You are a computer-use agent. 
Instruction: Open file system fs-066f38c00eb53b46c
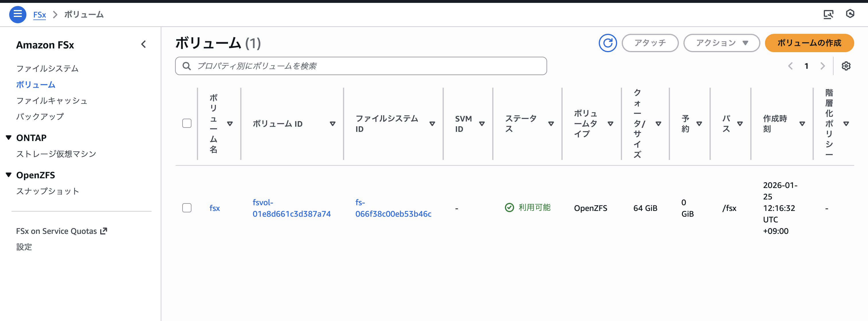pos(393,208)
